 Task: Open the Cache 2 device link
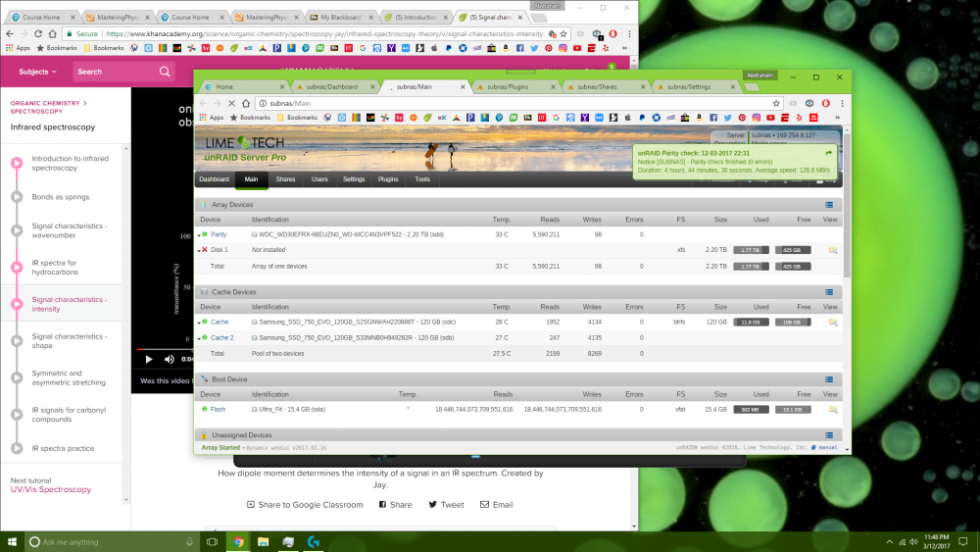tap(221, 337)
